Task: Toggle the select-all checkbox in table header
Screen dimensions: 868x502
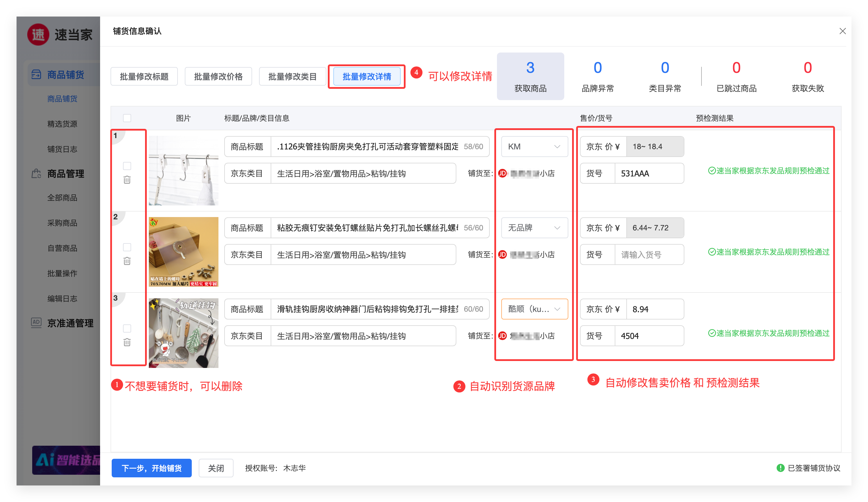Action: click(127, 118)
